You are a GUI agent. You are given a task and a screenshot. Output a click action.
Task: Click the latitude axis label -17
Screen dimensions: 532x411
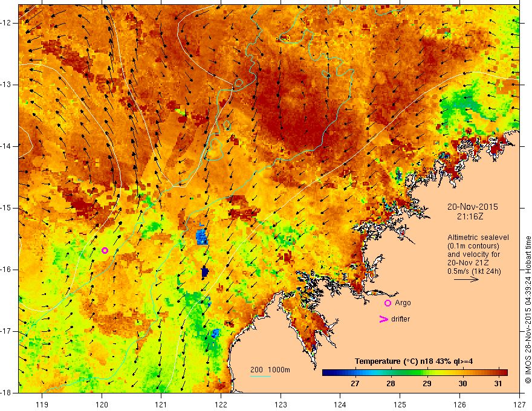[6, 331]
